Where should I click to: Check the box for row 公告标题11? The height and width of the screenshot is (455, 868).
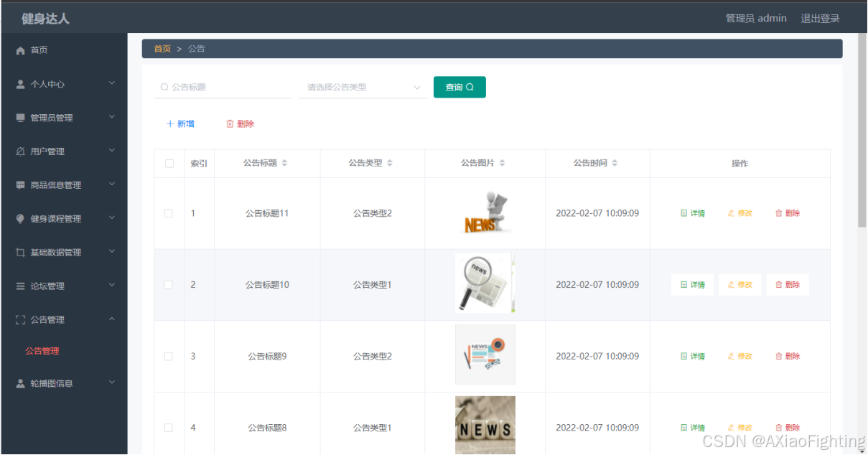pyautogui.click(x=169, y=214)
